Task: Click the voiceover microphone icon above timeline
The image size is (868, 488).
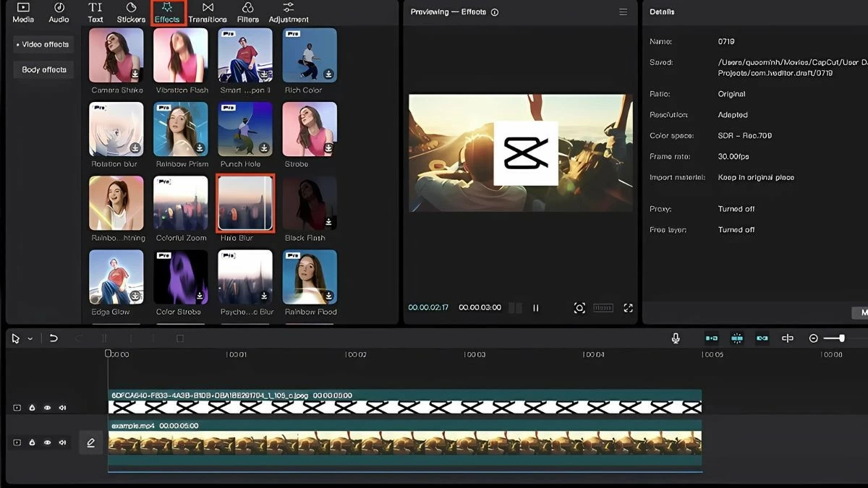Action: pyautogui.click(x=676, y=338)
